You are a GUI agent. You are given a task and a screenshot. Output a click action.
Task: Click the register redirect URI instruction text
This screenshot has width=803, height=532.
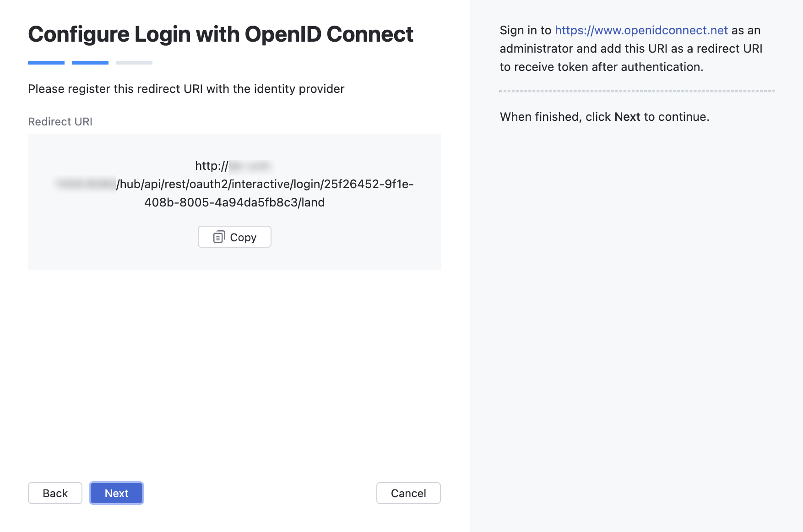(x=186, y=89)
